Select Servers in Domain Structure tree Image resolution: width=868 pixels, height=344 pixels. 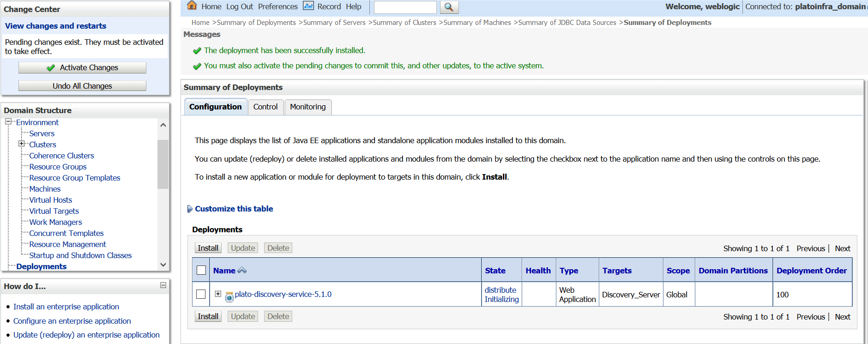42,133
